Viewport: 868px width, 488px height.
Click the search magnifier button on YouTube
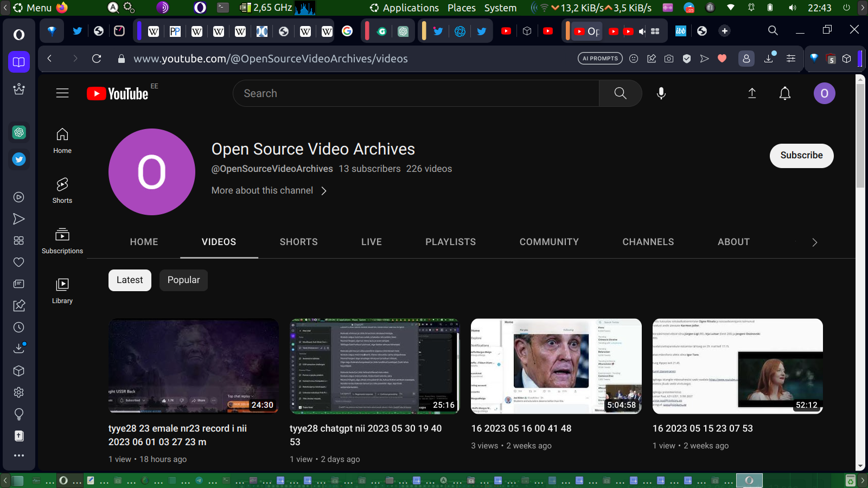coord(620,93)
